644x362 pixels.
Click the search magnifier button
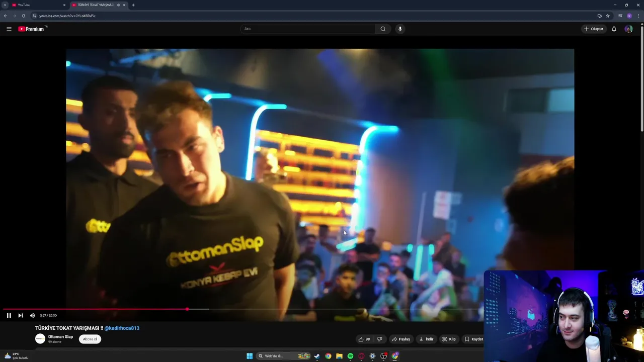coord(383,29)
